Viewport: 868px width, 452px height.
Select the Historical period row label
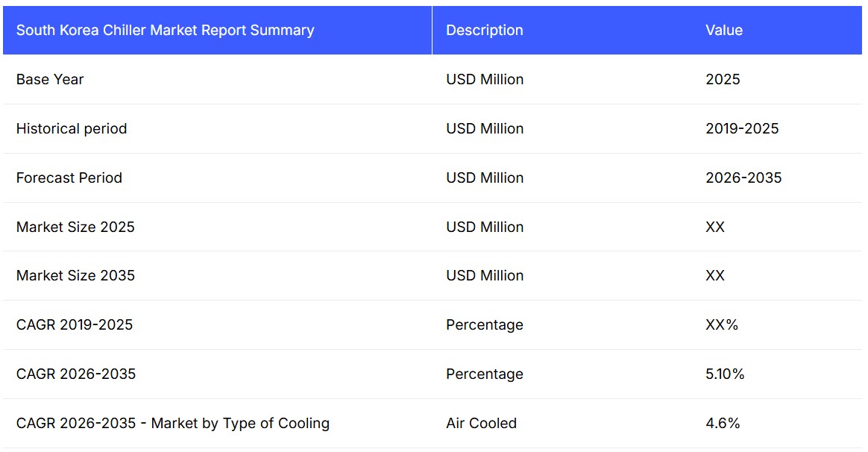click(72, 129)
